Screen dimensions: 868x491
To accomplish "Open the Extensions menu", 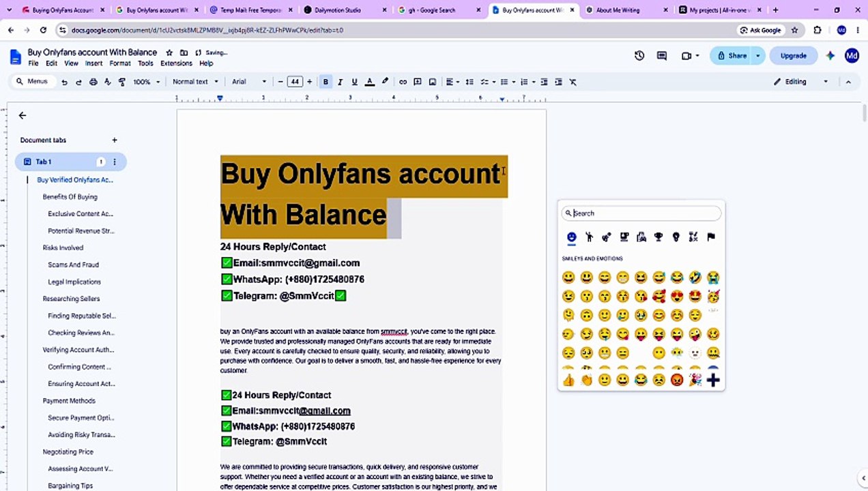I will pyautogui.click(x=176, y=63).
